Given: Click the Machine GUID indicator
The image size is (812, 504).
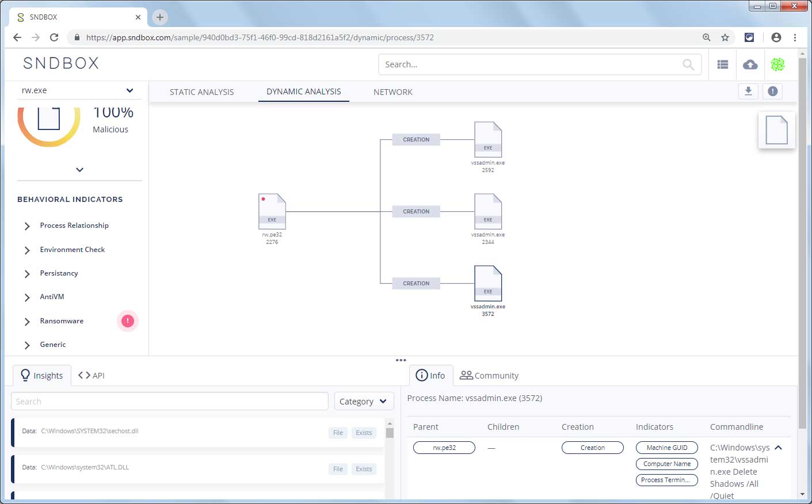Looking at the screenshot, I should click(667, 448).
